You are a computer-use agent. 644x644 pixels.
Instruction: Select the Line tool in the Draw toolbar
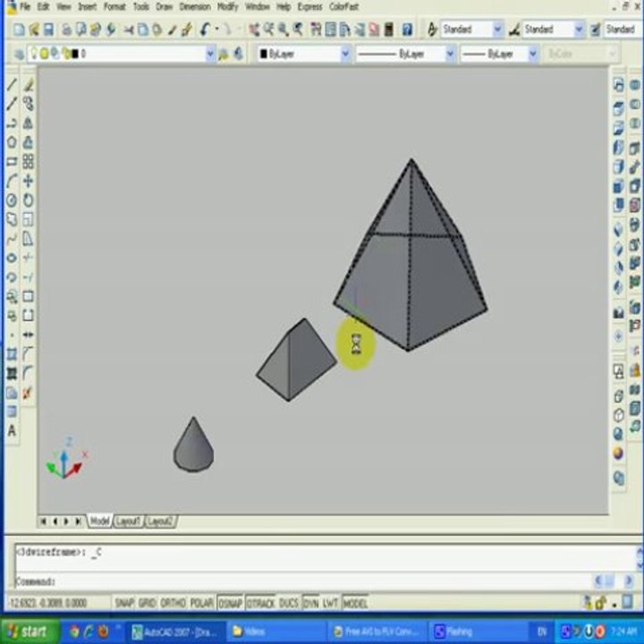12,85
